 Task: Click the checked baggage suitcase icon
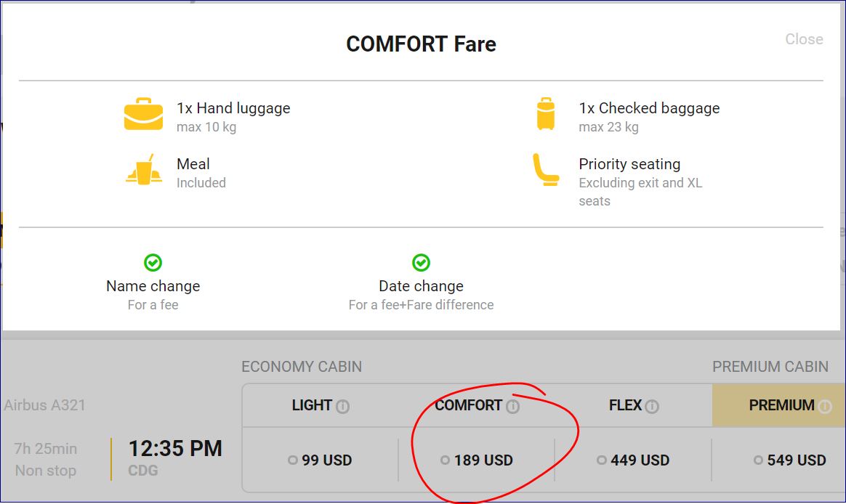click(545, 115)
